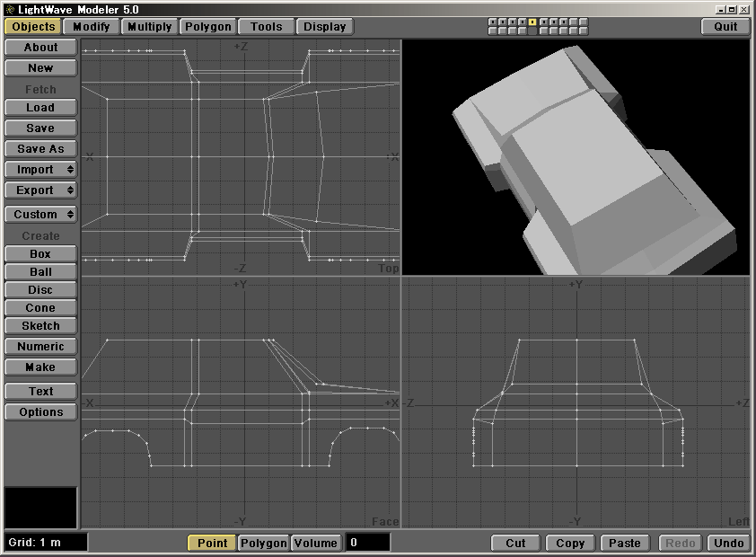Set layer 1 as background layer

pyautogui.click(x=493, y=31)
